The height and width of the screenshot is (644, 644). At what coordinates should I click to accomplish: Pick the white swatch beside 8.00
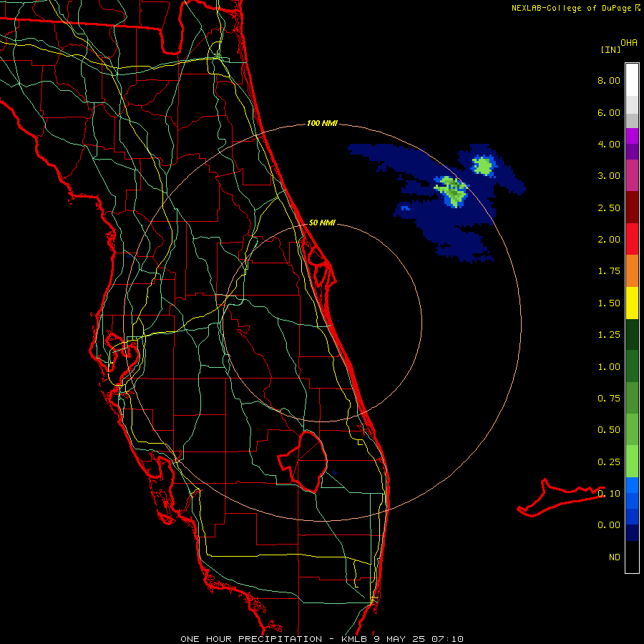[632, 79]
